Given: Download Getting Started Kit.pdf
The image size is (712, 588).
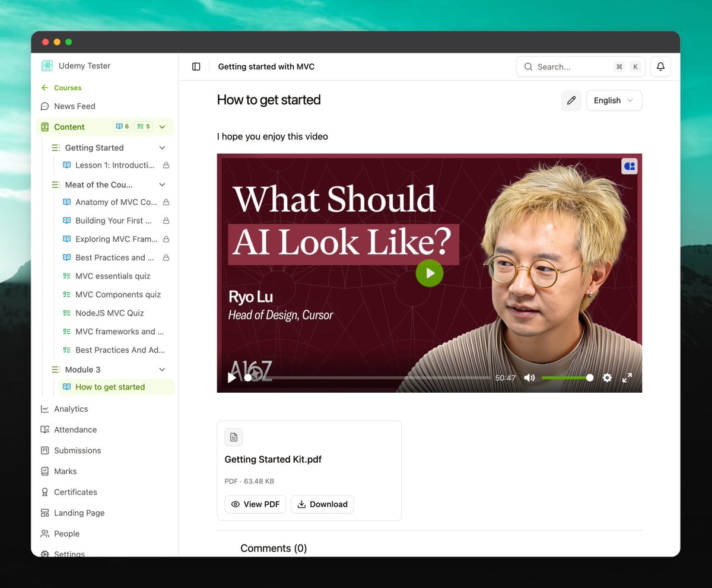Looking at the screenshot, I should coord(322,504).
